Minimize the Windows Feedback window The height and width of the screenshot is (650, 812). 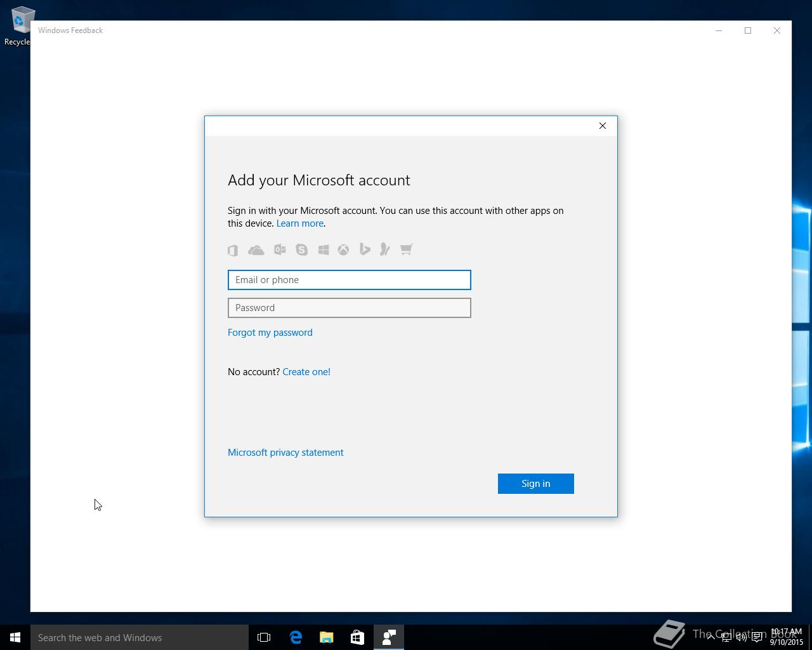click(719, 30)
